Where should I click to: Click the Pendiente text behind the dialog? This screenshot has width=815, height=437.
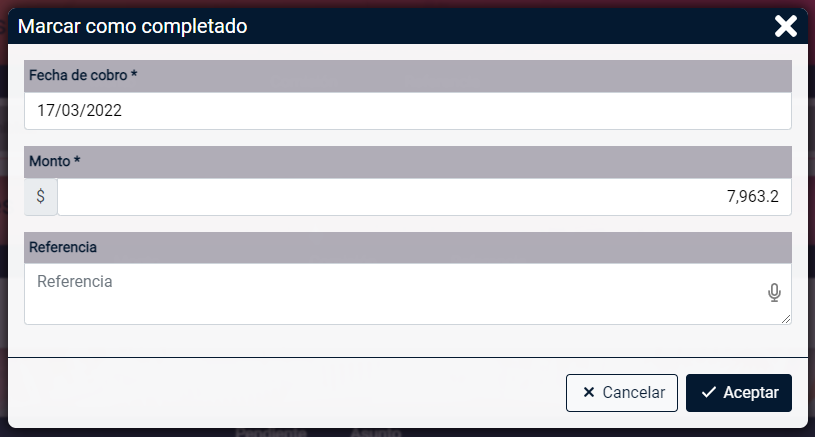[x=270, y=432]
